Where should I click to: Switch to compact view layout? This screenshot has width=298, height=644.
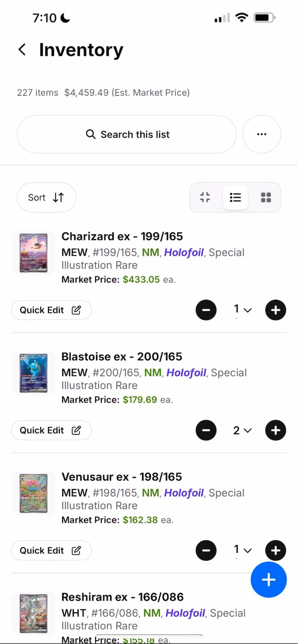205,198
